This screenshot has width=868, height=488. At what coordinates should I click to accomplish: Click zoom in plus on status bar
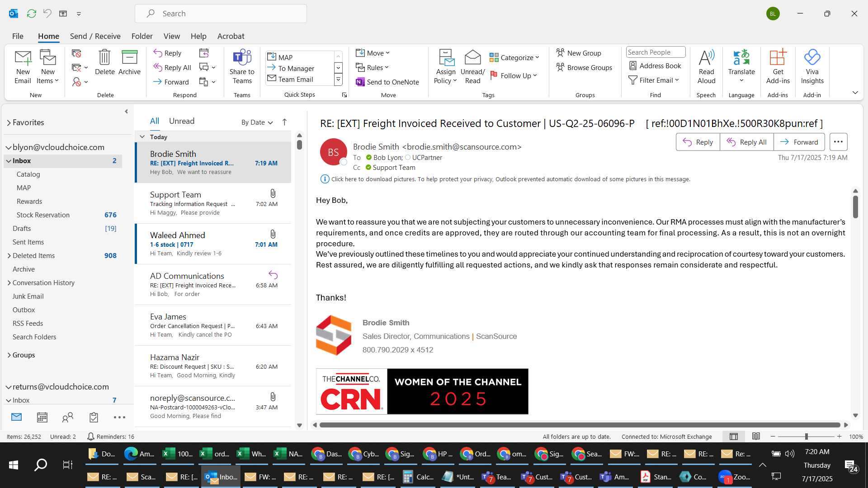pos(839,436)
